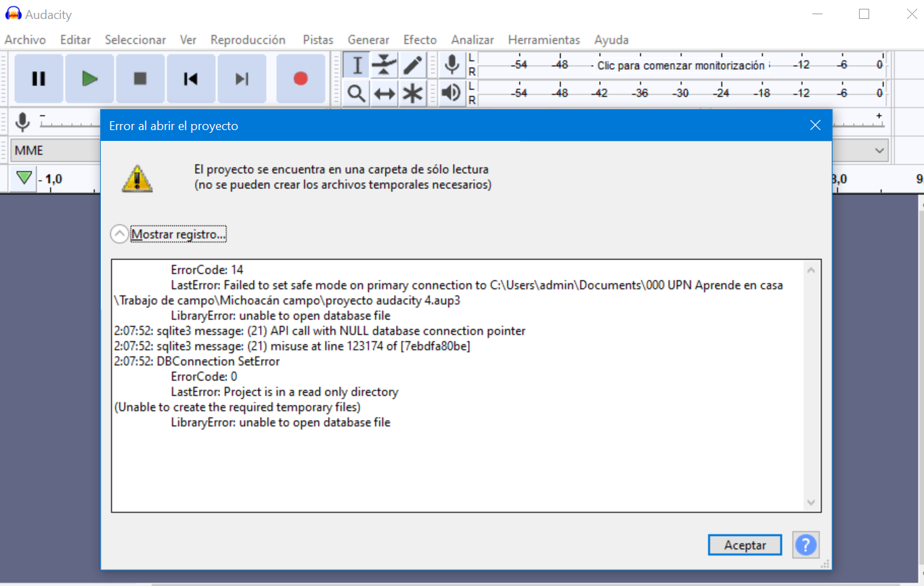Click the microphone icon on the recording meter

click(x=451, y=64)
